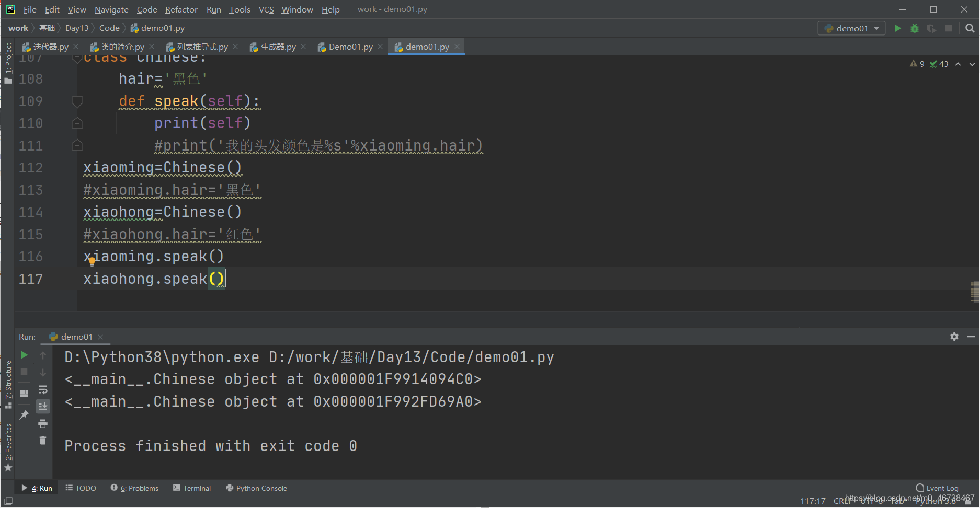The width and height of the screenshot is (980, 508).
Task: Click the work breadcrumb
Action: 18,28
